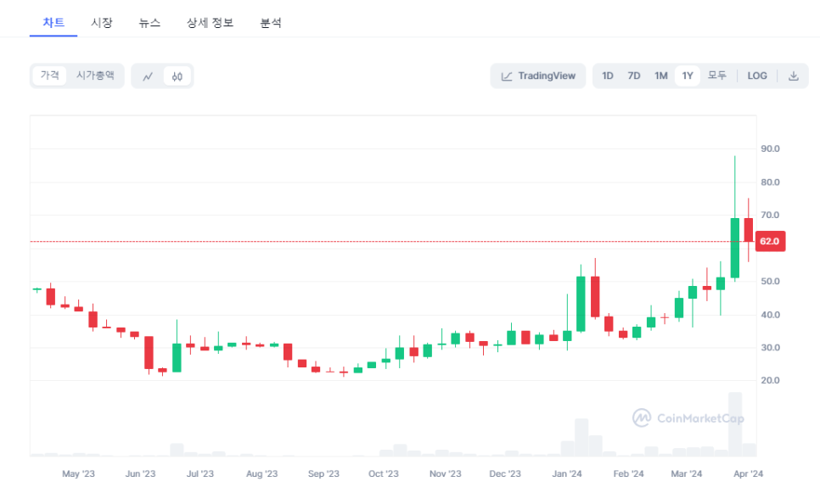Go to the 뉴스 tab
The image size is (820, 504).
[x=149, y=22]
